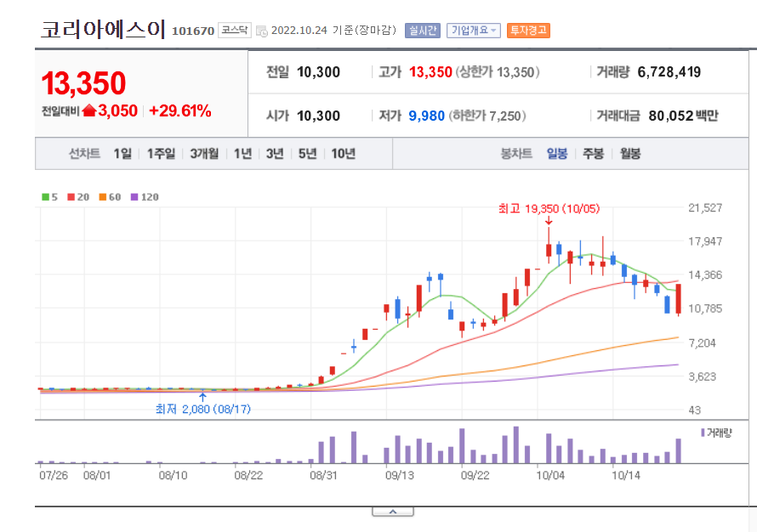Click the 저가 value 9,980
Image resolution: width=757 pixels, height=532 pixels.
click(427, 116)
